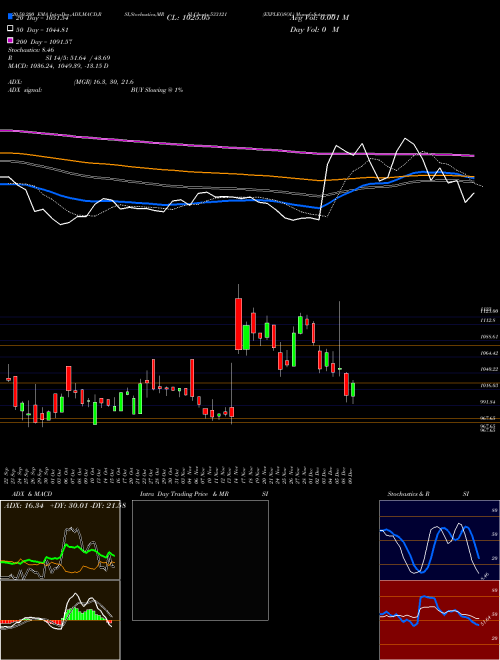Click the last green candlestick on the chart
This screenshot has height=660, width=500.
pyautogui.click(x=353, y=390)
